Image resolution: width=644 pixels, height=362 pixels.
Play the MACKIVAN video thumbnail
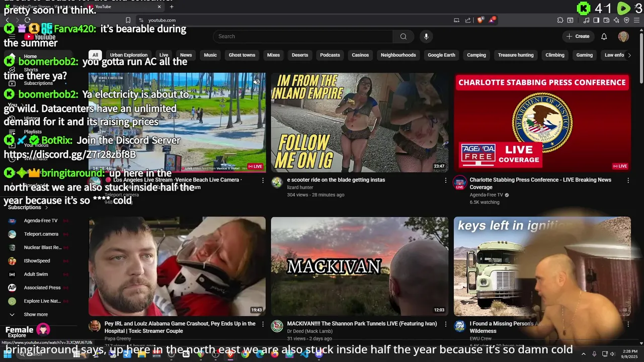coord(360,266)
